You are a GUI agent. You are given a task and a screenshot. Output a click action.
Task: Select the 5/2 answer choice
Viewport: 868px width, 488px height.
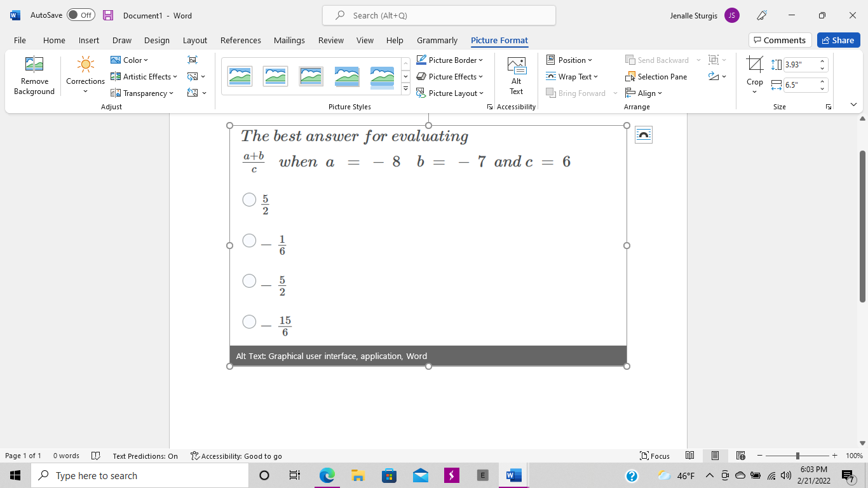coord(249,199)
